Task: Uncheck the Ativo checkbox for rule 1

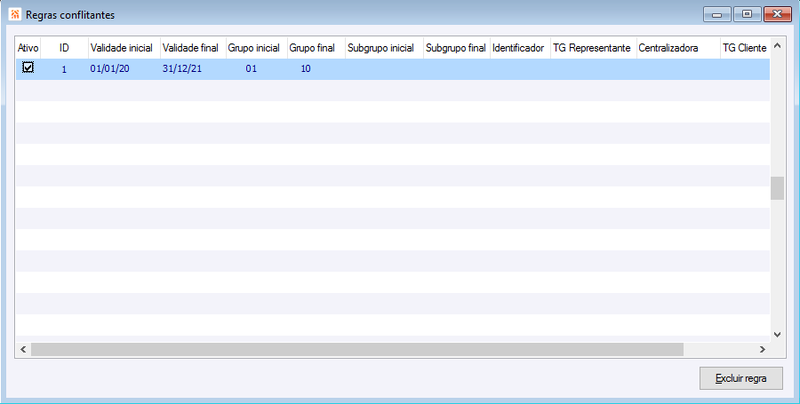Action: click(28, 67)
